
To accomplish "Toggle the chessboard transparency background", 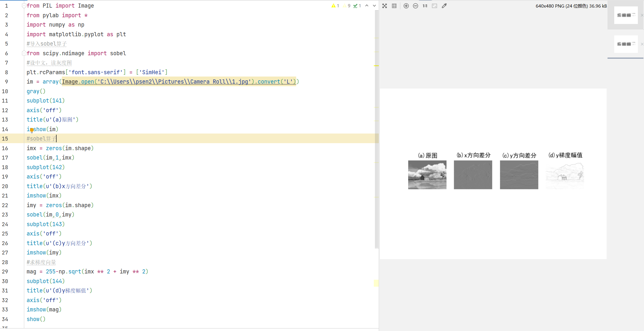I will click(x=385, y=6).
